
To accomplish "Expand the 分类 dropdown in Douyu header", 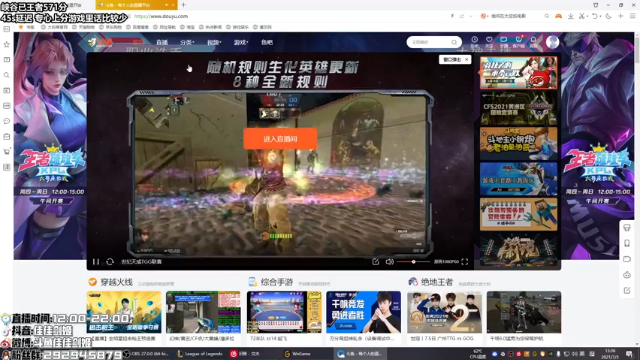I will [x=187, y=42].
